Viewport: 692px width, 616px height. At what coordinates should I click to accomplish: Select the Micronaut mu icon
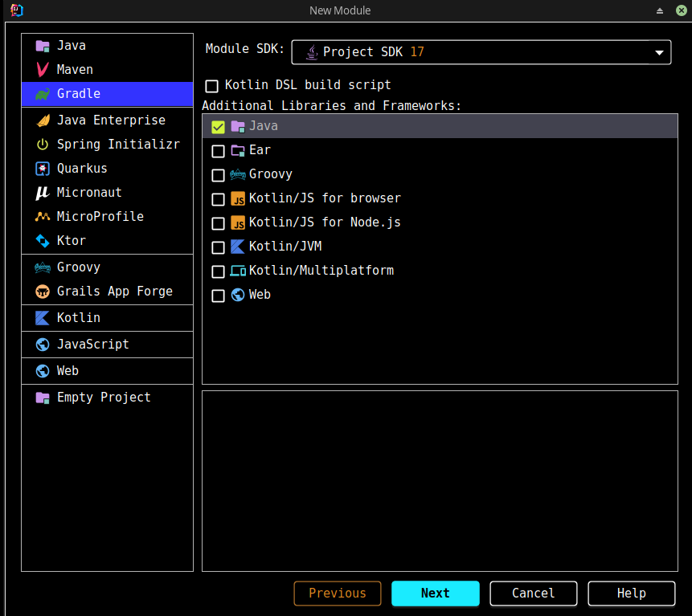[x=43, y=193]
